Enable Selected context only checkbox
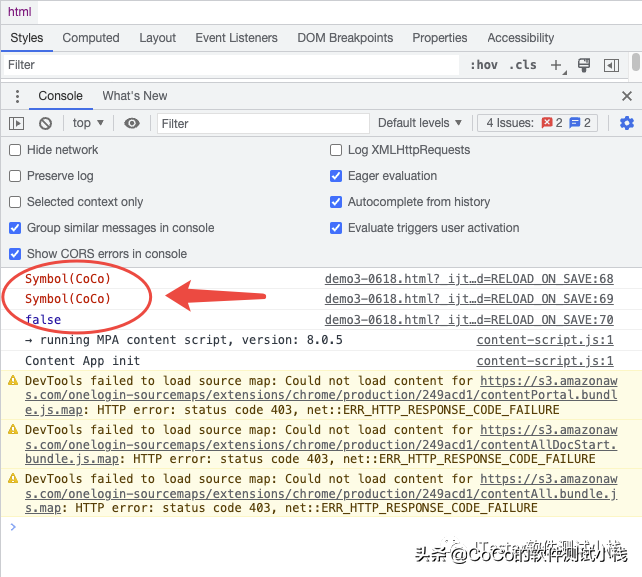The image size is (642, 577). point(15,202)
